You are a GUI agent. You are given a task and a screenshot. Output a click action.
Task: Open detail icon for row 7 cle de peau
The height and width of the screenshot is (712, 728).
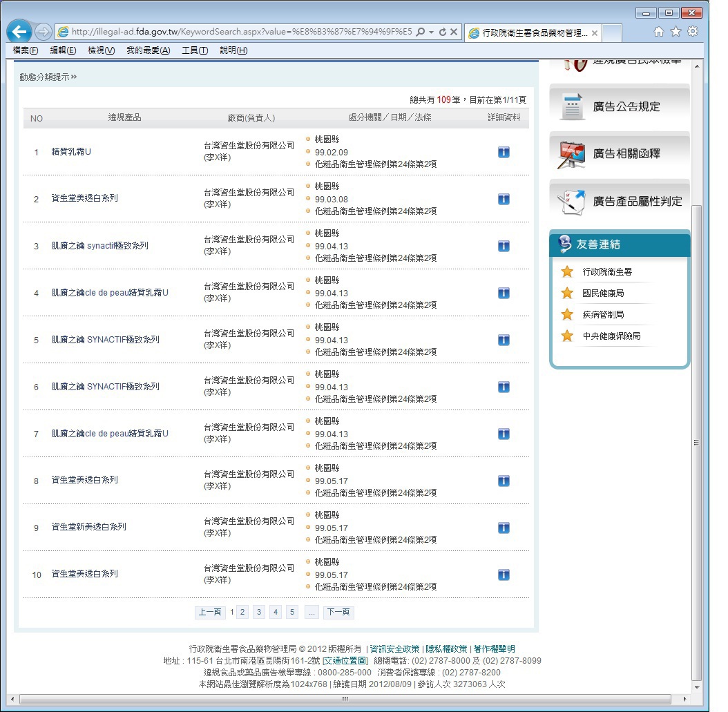point(504,434)
